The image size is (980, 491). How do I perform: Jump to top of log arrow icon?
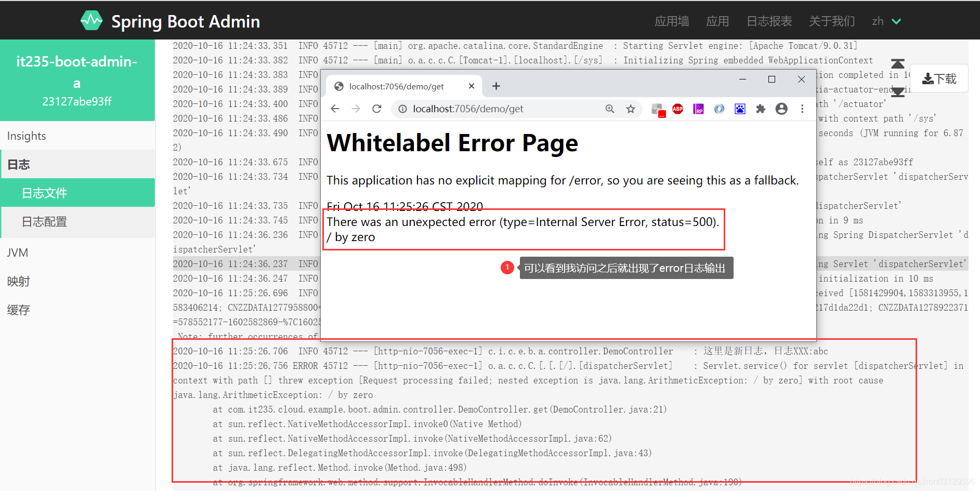(x=898, y=64)
